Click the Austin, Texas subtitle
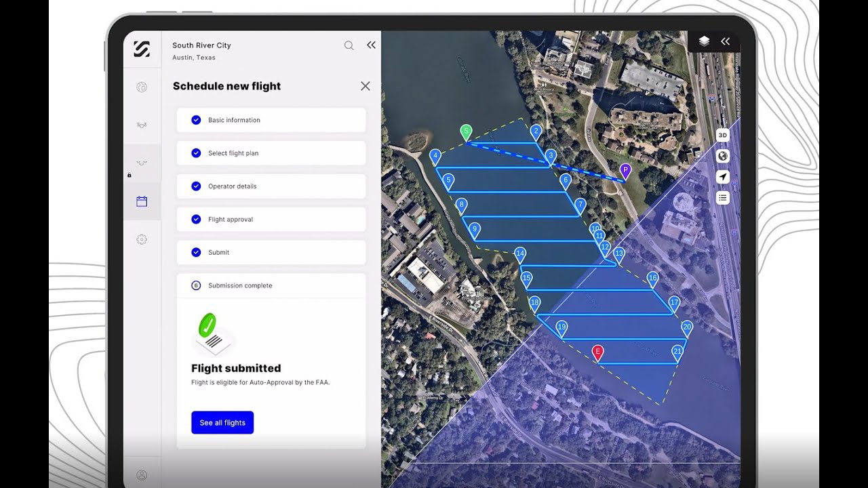The height and width of the screenshot is (488, 868). [x=194, y=58]
